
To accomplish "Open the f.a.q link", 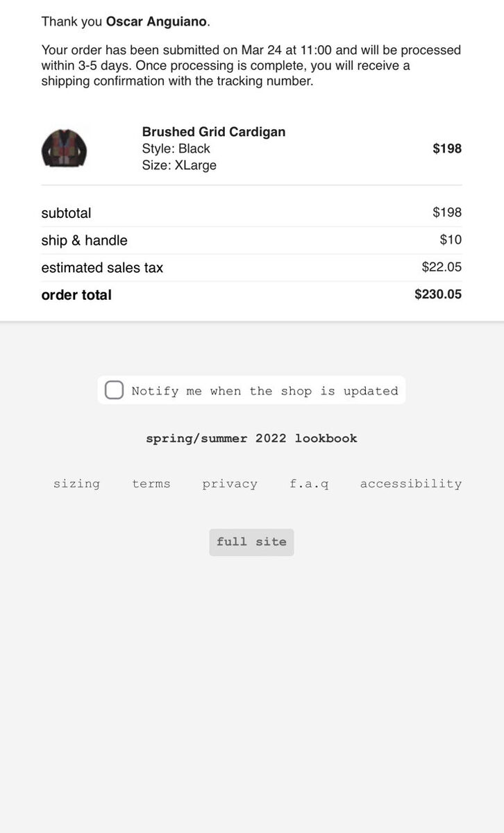I will (309, 484).
